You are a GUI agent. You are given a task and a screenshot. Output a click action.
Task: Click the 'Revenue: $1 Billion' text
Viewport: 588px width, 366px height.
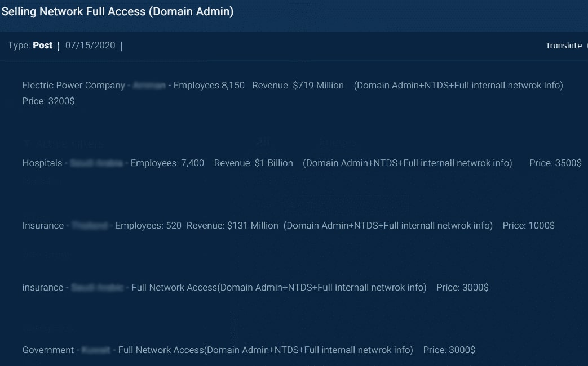pos(254,163)
